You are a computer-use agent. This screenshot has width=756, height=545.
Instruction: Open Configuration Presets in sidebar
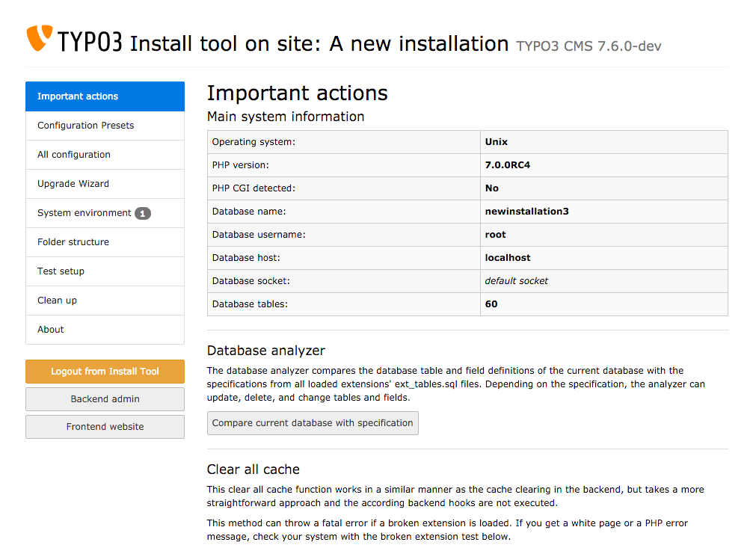105,126
